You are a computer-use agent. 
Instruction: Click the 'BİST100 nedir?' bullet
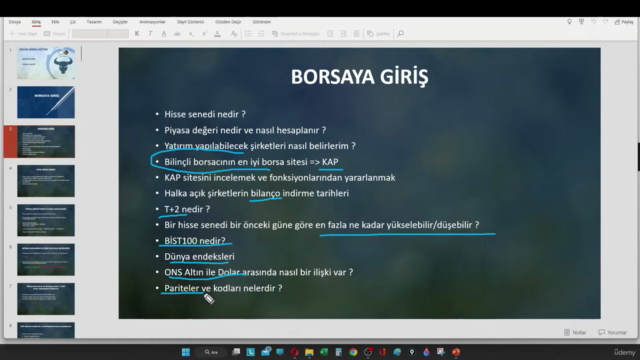click(x=195, y=241)
